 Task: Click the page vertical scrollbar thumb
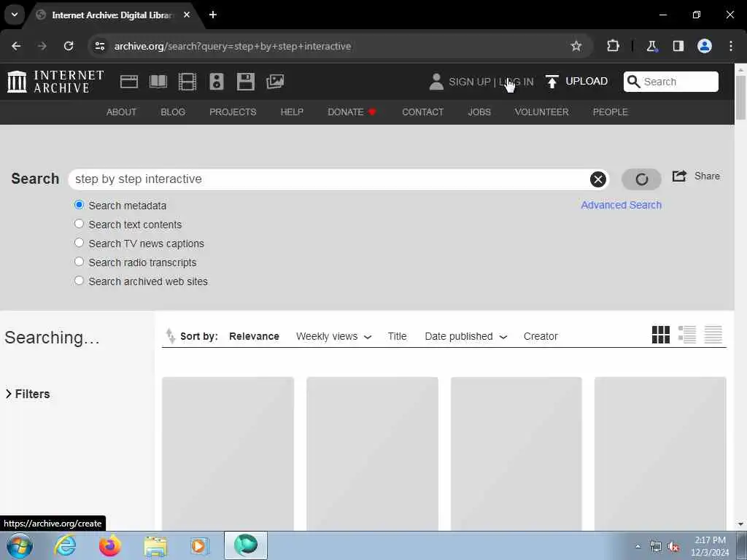pyautogui.click(x=740, y=98)
